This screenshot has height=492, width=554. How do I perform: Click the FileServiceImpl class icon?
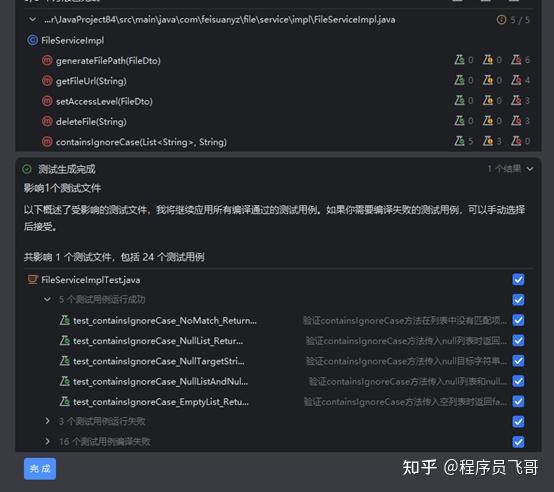click(33, 40)
